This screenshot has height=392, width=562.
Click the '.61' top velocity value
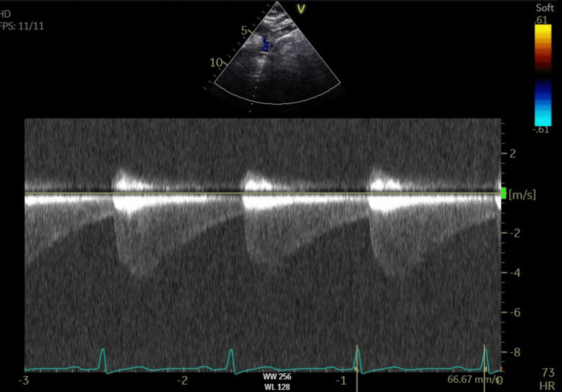pyautogui.click(x=541, y=19)
